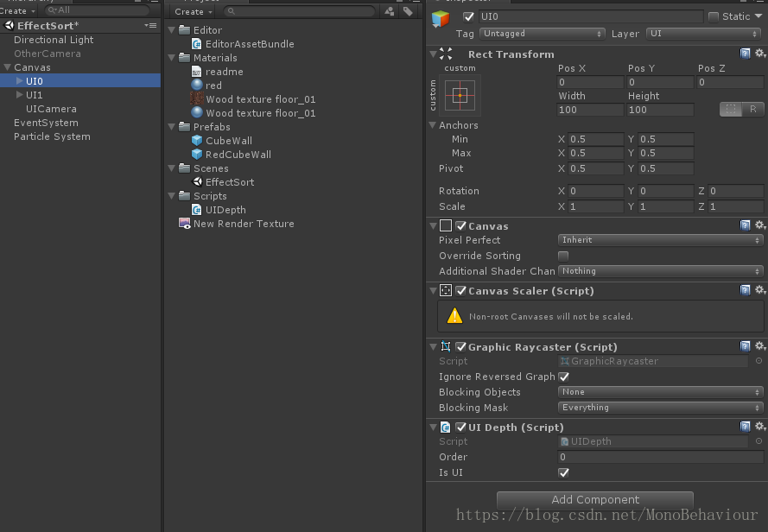Enable the Static checkbox
Image resolution: width=768 pixels, height=532 pixels.
coord(714,16)
